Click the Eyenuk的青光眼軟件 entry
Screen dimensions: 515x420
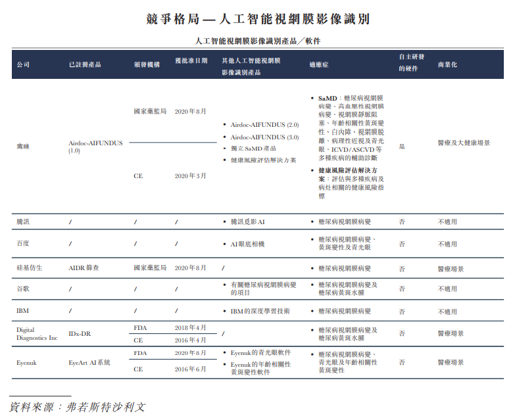click(x=260, y=353)
